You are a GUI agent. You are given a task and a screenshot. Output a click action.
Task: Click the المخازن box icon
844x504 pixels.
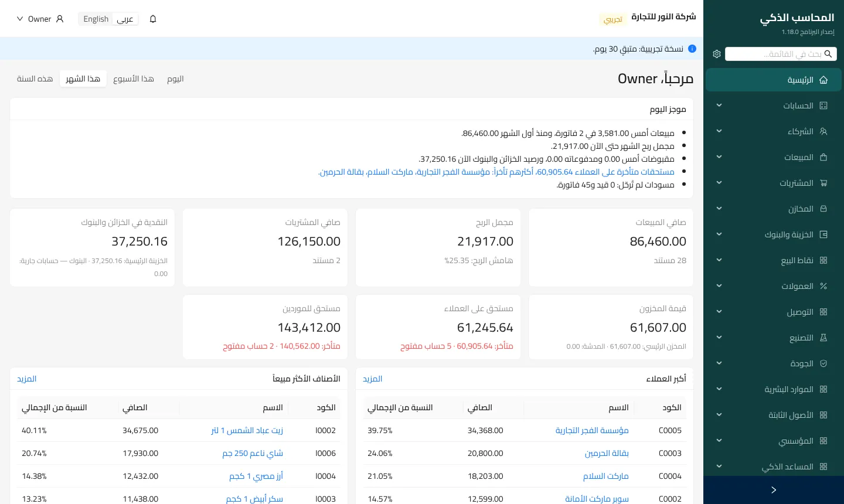coord(823,209)
